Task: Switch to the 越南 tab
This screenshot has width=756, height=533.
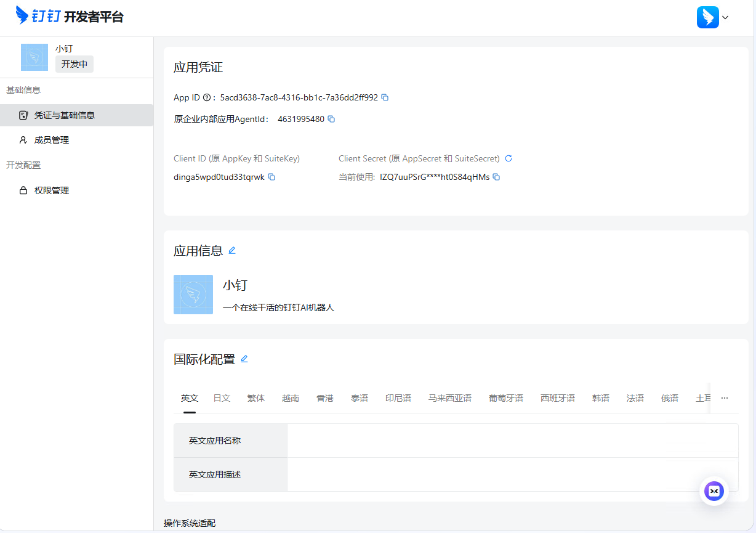Action: click(291, 398)
